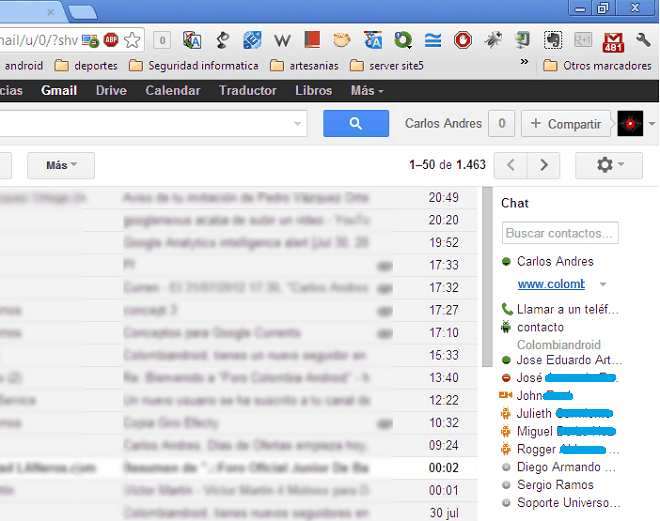
Task: Open search options dropdown arrow
Action: click(x=297, y=124)
